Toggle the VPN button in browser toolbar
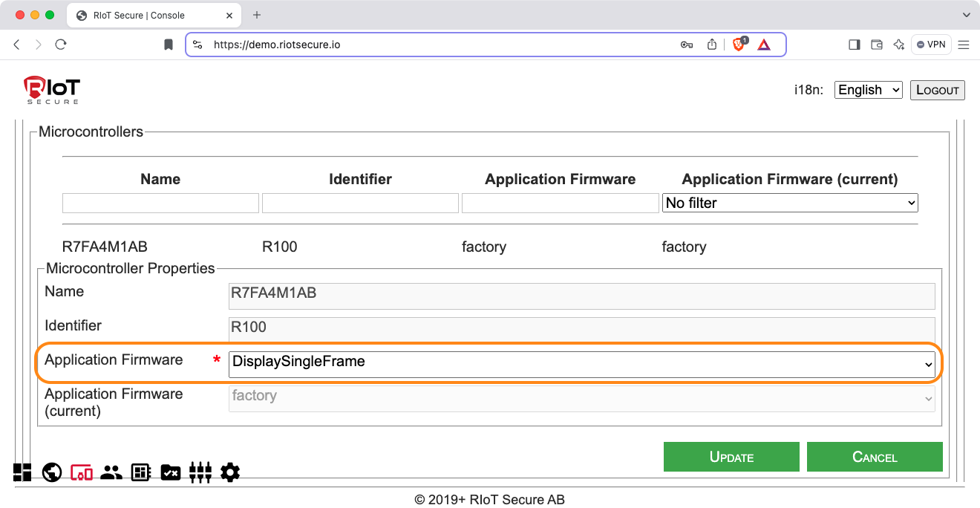This screenshot has height=508, width=980. 931,45
